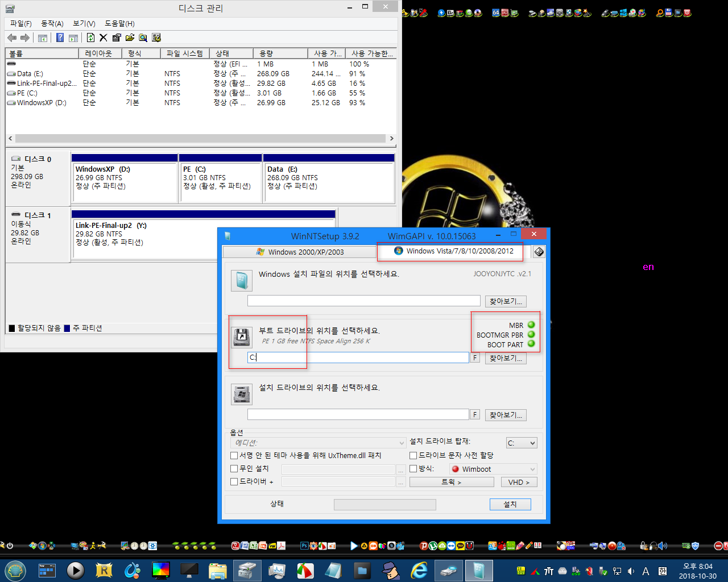Open the edition (에디션) dropdown
This screenshot has width=728, height=582.
tap(318, 443)
